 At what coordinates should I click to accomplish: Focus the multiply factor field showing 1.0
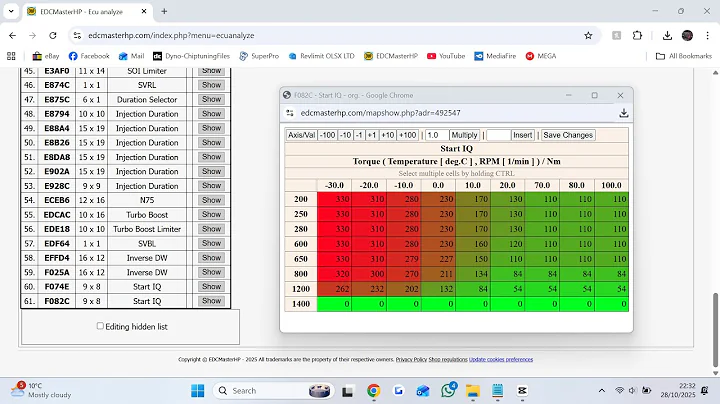tap(437, 135)
